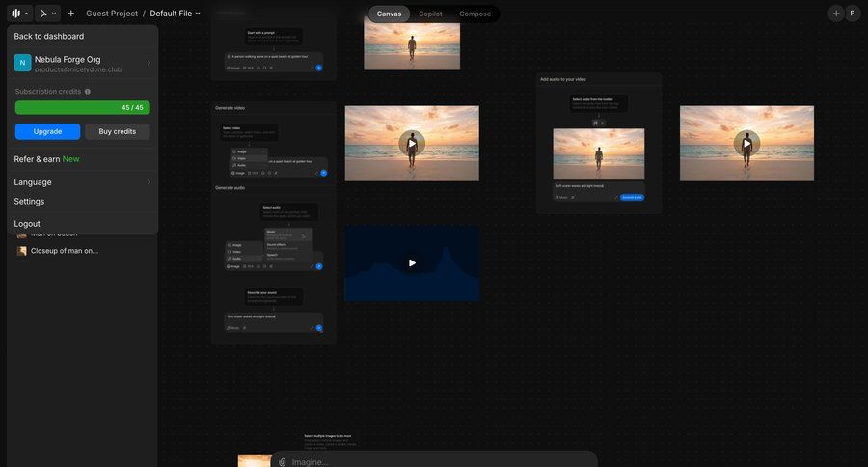Click the Music chip under the sound prompt

point(233,328)
